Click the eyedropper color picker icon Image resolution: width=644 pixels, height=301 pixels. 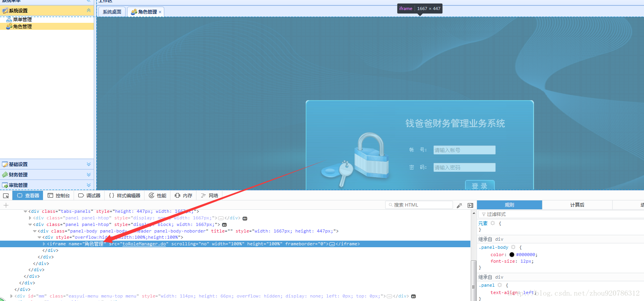[x=460, y=205]
